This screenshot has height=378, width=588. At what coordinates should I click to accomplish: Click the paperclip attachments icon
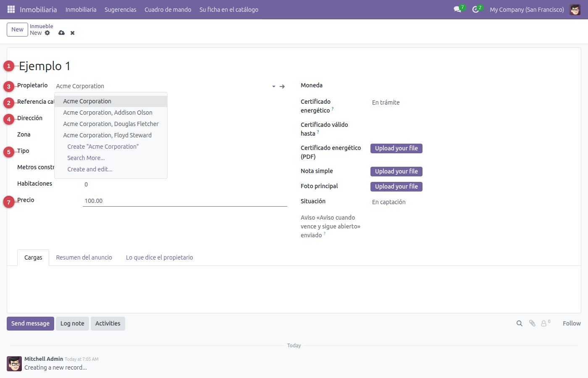pos(532,323)
